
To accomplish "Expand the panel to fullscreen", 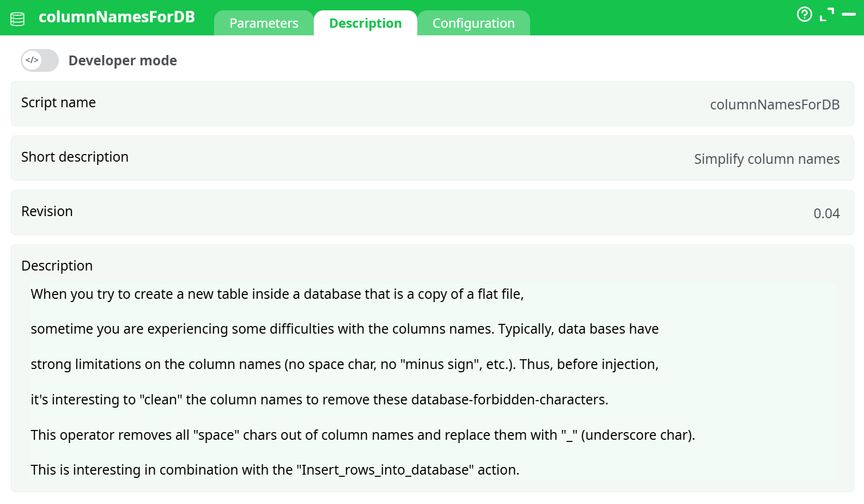I will click(827, 15).
